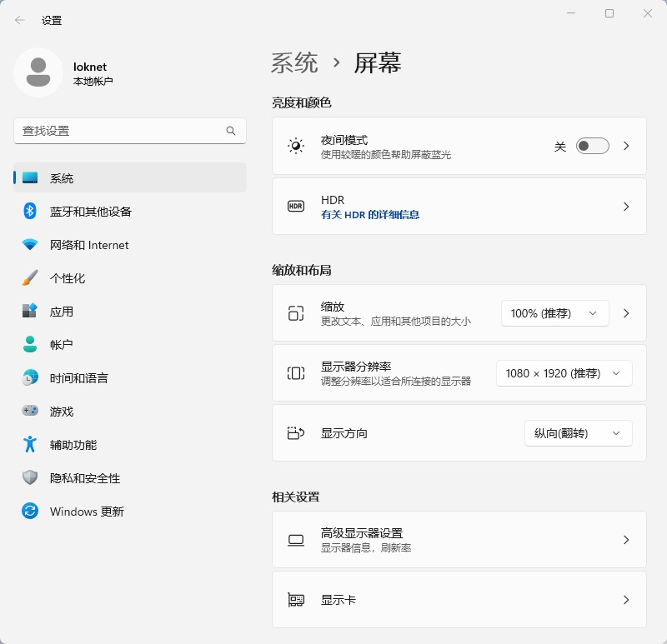Click the 夜间模式 sun icon
667x644 pixels.
(x=296, y=146)
